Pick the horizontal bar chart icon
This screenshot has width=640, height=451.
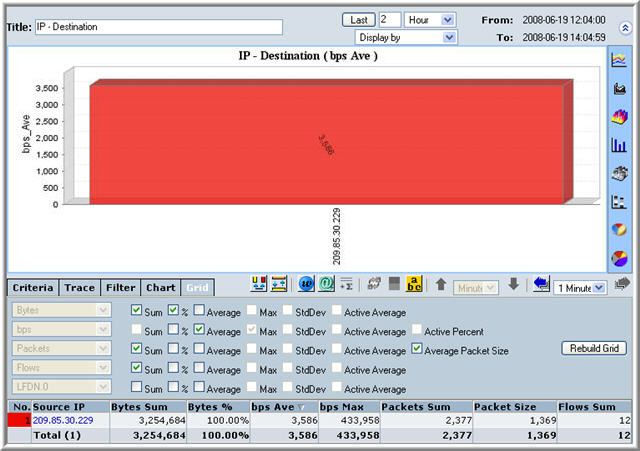[x=619, y=201]
